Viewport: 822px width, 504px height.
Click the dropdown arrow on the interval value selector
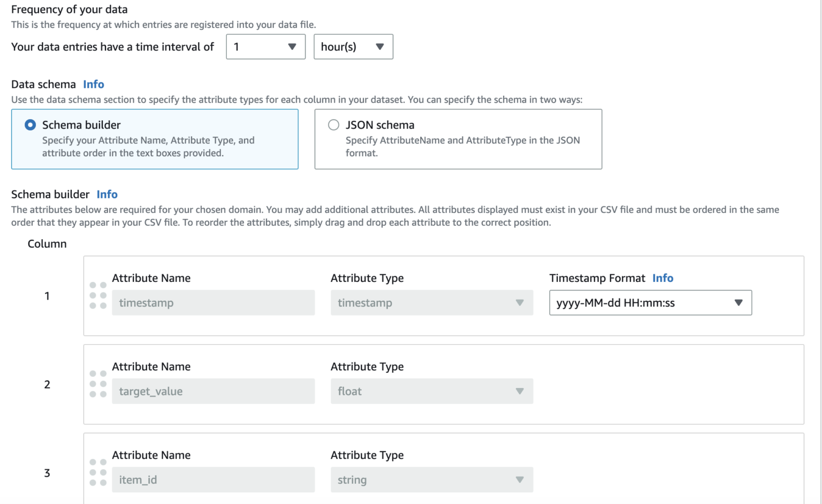pyautogui.click(x=292, y=47)
